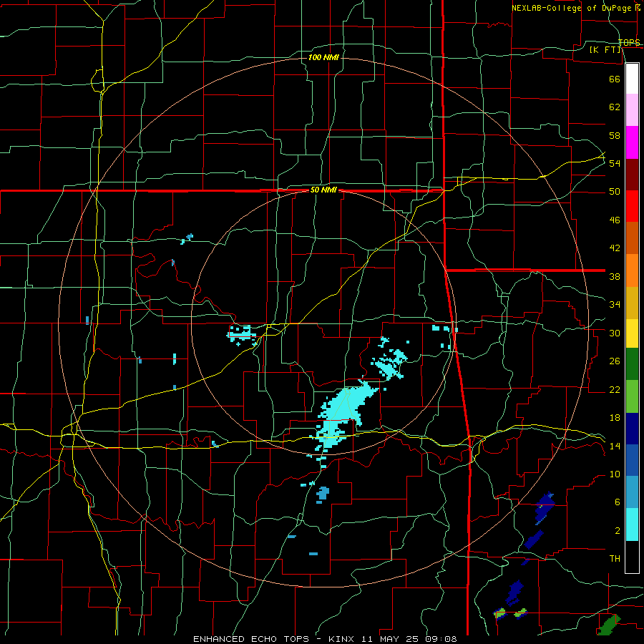Click the K FT units label
The width and height of the screenshot is (644, 644).
click(x=605, y=50)
